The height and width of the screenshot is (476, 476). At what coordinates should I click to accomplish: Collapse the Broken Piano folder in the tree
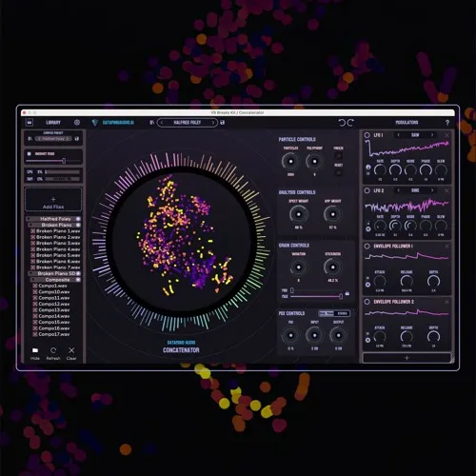(x=30, y=225)
